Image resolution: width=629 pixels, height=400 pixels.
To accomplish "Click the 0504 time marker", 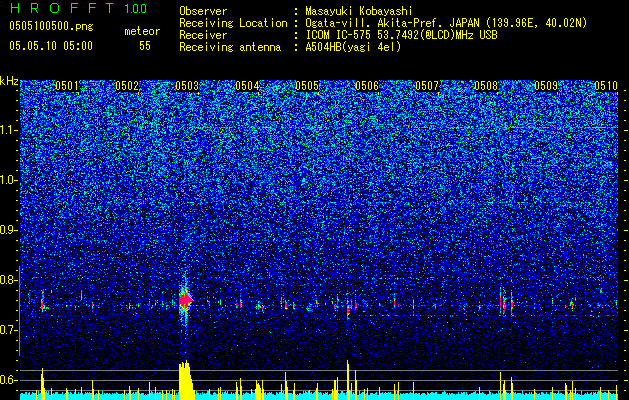I will pos(247,86).
